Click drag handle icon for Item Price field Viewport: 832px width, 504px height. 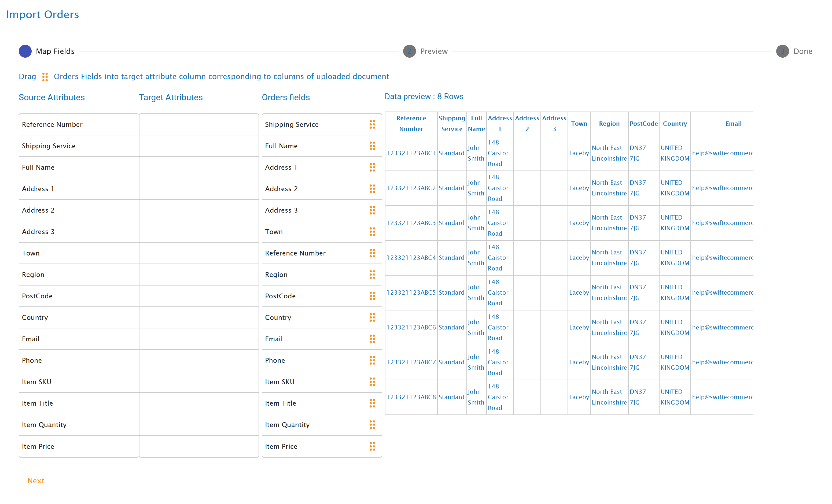click(372, 446)
